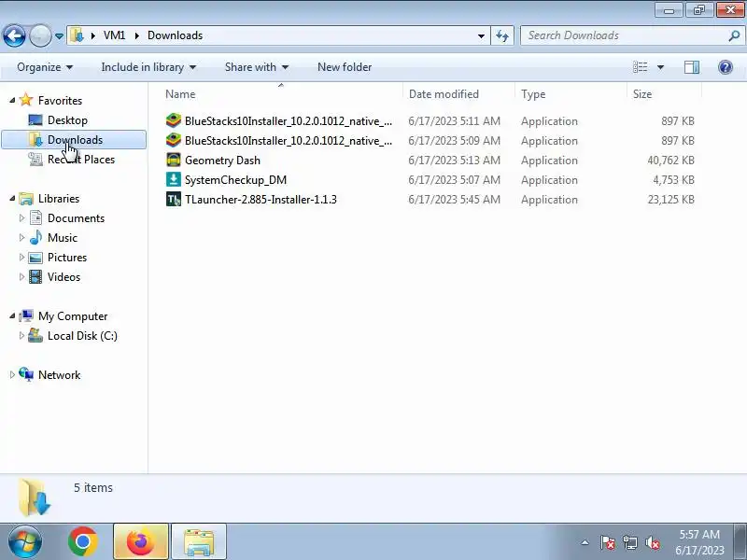Click the muted volume tray icon
This screenshot has width=747, height=560.
click(652, 542)
